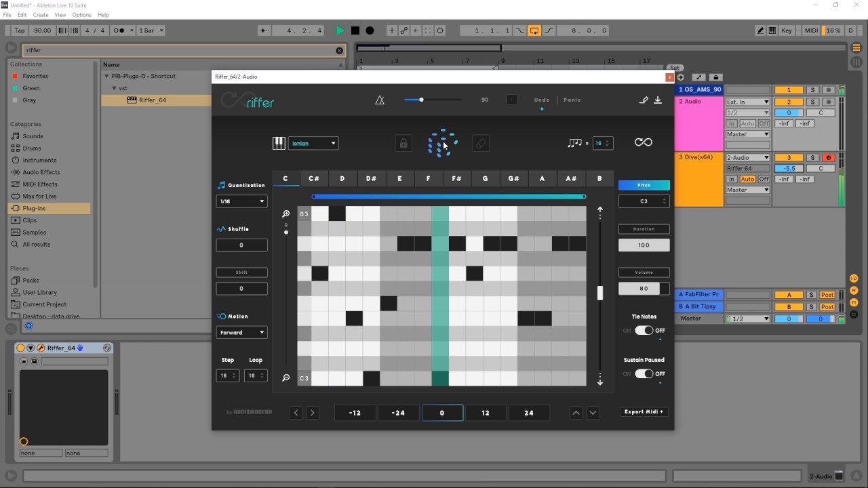
Task: Toggle the Ableton computer MIDI keyboard icon
Action: tap(772, 30)
